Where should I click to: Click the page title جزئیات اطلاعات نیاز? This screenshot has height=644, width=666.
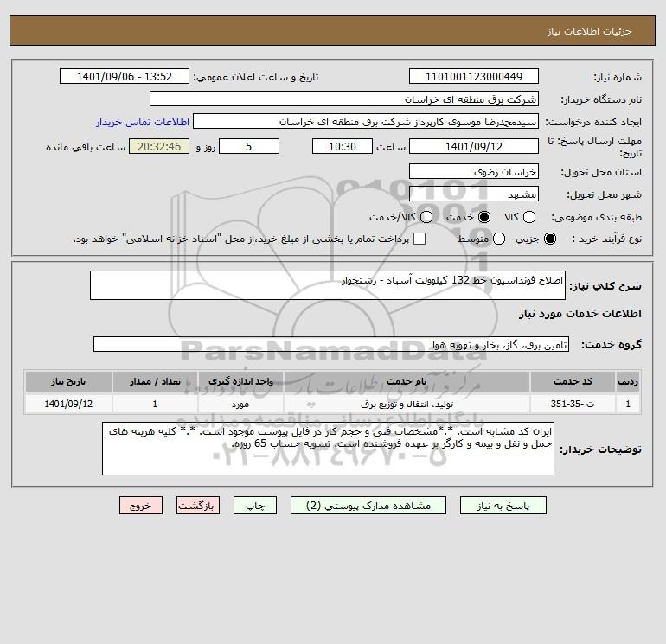click(589, 31)
